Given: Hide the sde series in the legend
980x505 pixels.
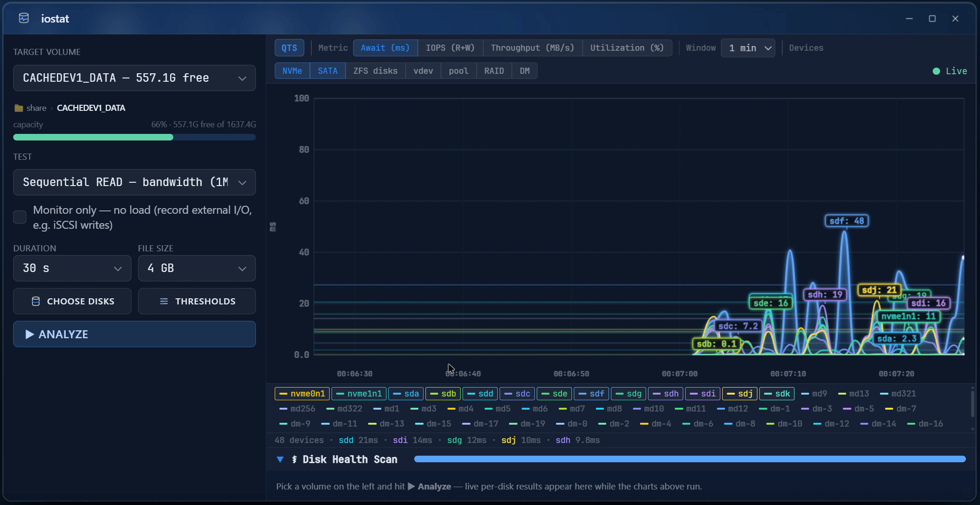Looking at the screenshot, I should coord(554,394).
